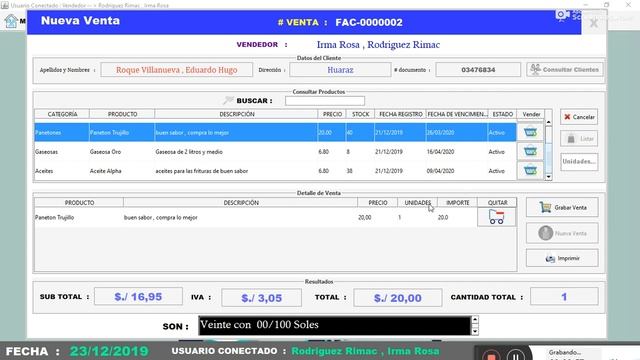The image size is (640, 360).
Task: Remove Paneton Trujillo from sale detail
Action: (496, 217)
